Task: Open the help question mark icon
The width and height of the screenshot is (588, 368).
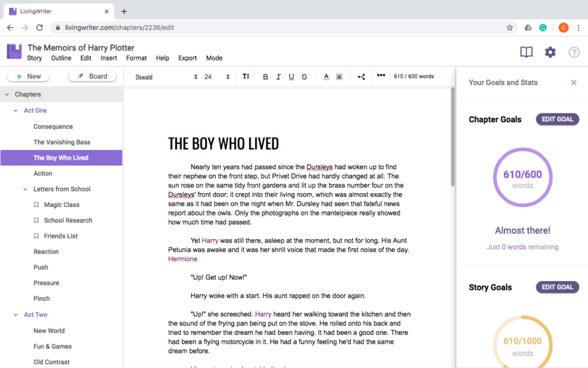Action: (574, 52)
